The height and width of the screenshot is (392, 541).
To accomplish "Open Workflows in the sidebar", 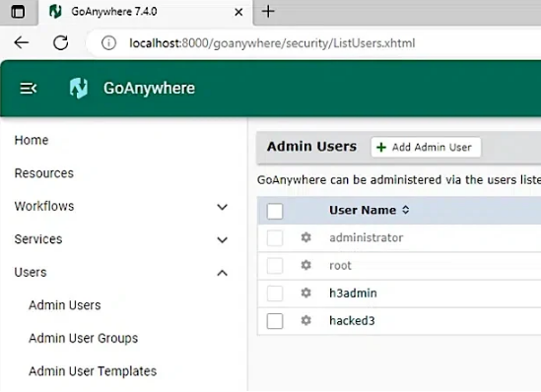I will (44, 206).
